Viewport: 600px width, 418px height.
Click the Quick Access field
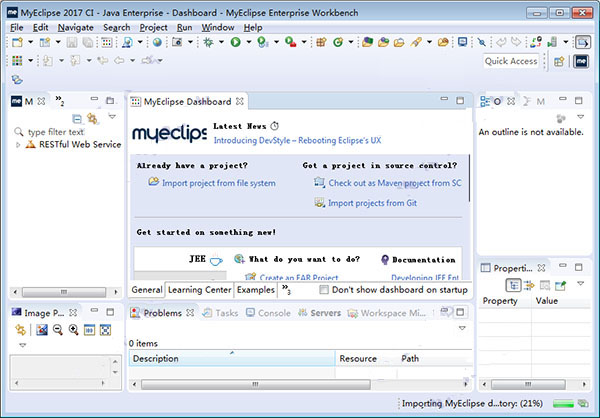pos(511,61)
